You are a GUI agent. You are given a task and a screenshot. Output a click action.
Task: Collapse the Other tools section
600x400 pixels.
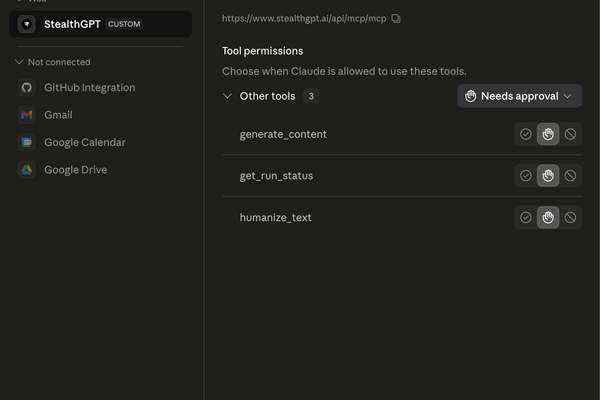(227, 96)
